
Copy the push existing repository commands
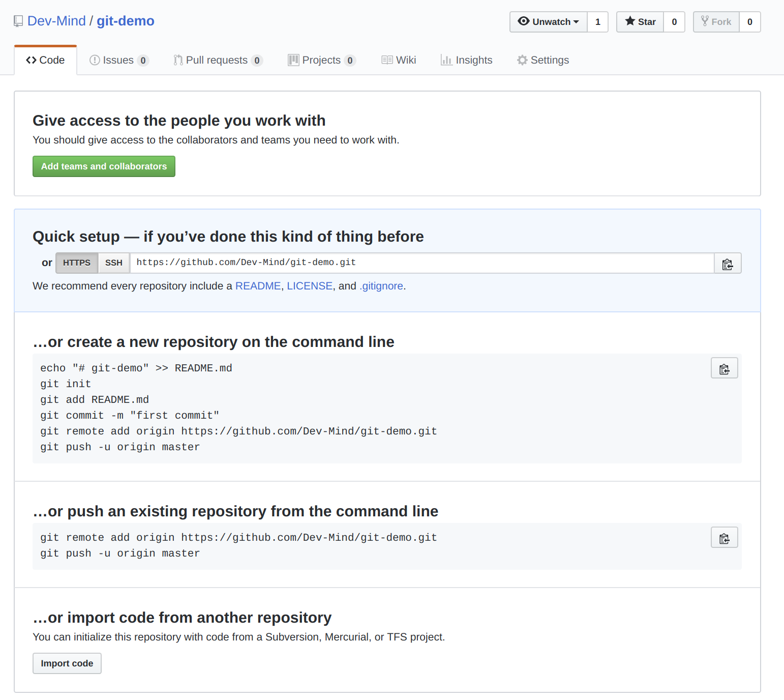(x=724, y=538)
